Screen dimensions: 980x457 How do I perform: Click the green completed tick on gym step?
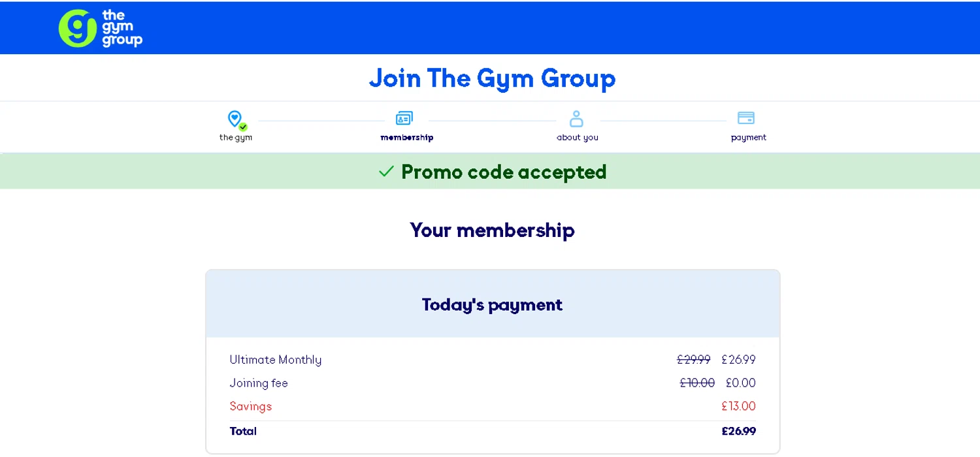(243, 127)
